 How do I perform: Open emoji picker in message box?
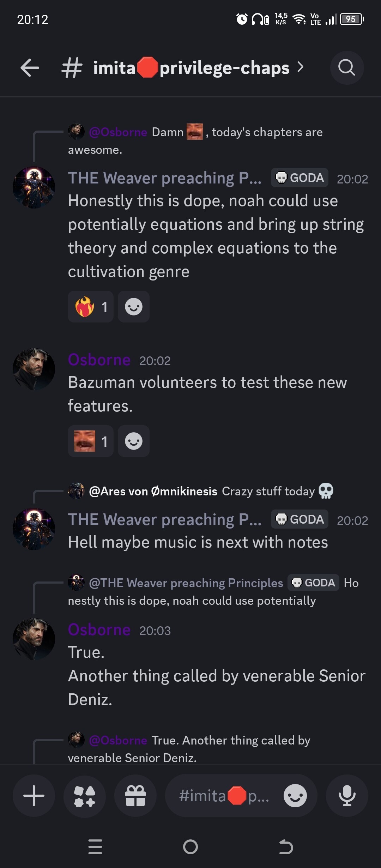pyautogui.click(x=295, y=795)
